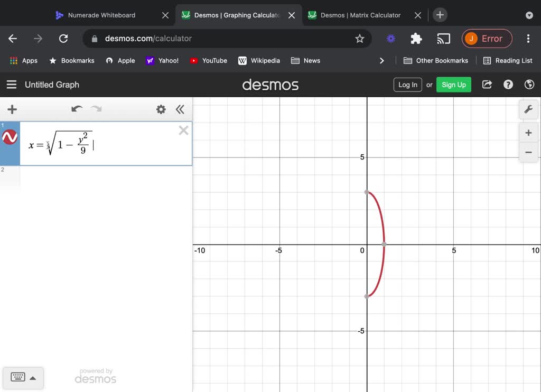Zoom in using the plus control
This screenshot has height=392, width=541.
(x=528, y=133)
